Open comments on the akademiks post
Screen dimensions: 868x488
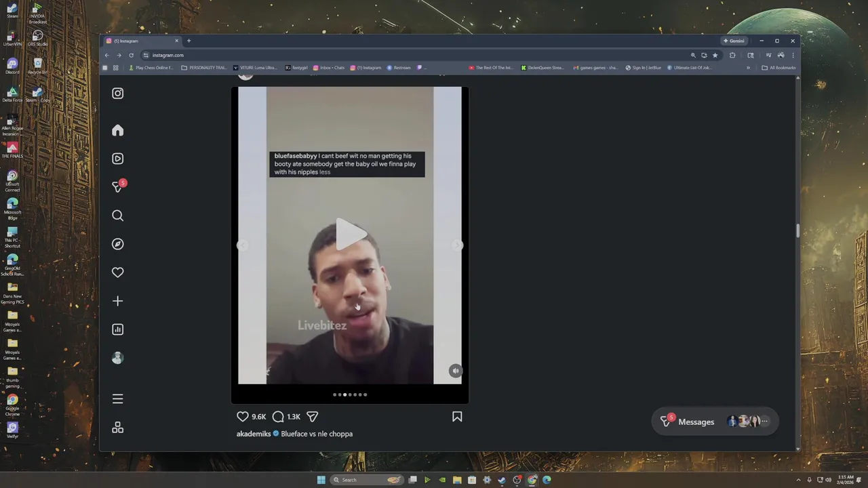tap(278, 417)
